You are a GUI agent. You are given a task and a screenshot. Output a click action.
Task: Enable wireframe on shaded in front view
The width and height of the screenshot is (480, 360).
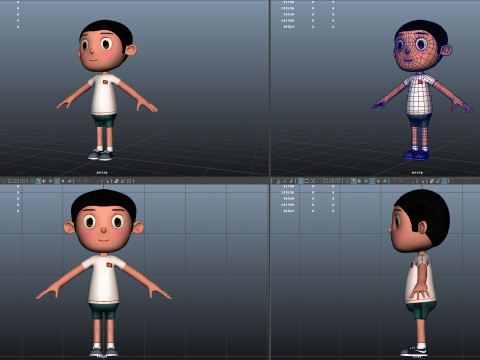[51, 181]
